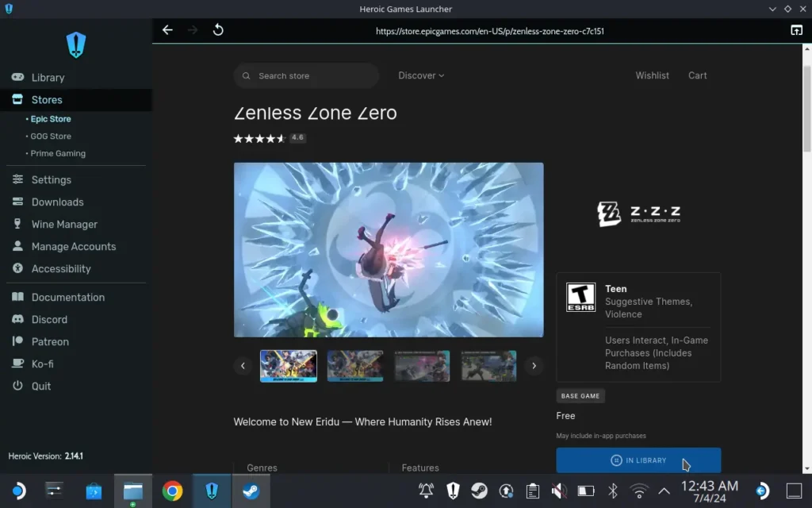Select the third media thumbnail
This screenshot has height=508, width=812.
(x=422, y=366)
